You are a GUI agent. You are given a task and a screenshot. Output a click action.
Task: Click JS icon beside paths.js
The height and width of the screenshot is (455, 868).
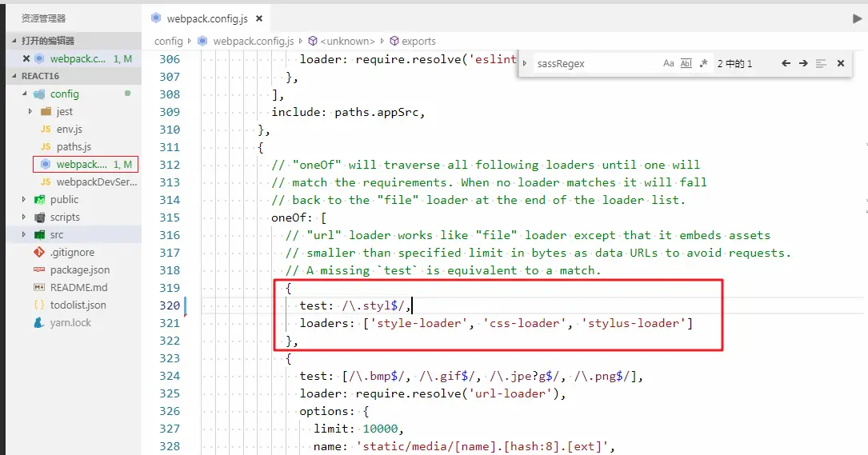tap(46, 146)
